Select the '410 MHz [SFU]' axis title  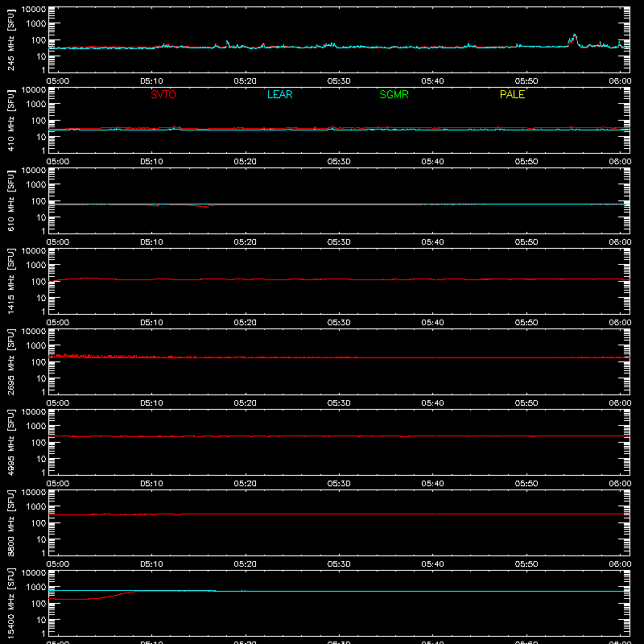pos(10,120)
